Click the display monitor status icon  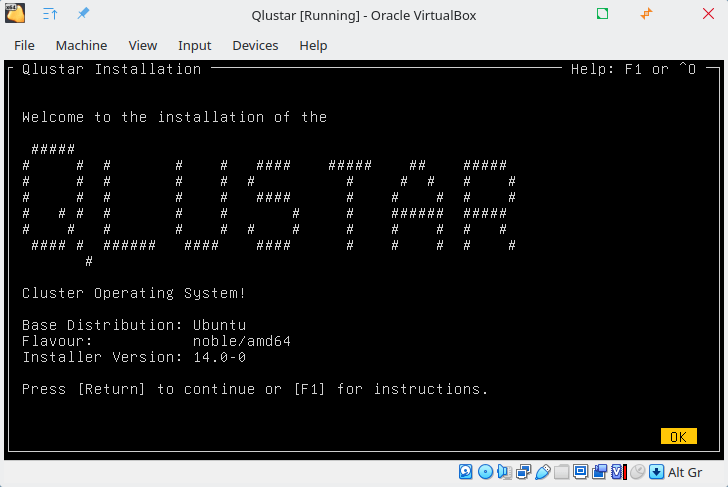point(580,472)
